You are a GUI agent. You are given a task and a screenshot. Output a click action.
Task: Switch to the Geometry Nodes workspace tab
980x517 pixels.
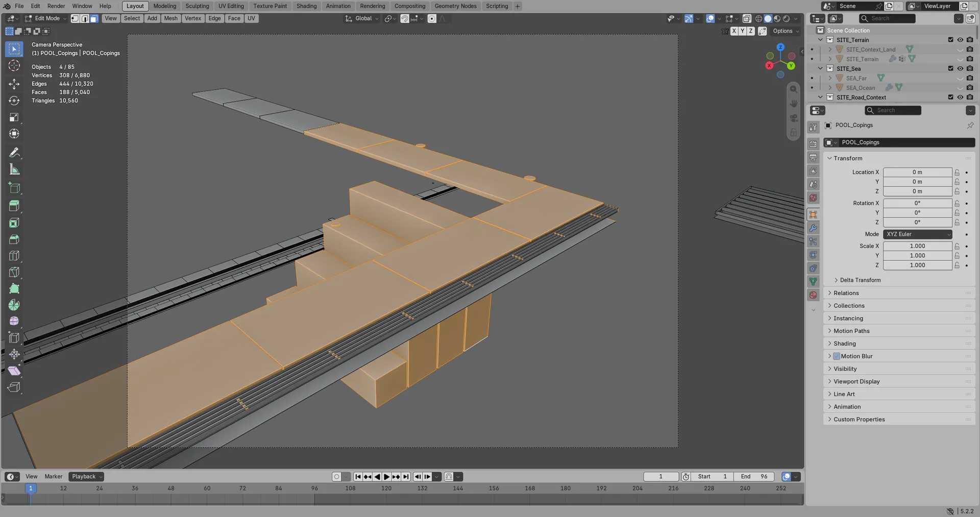click(455, 6)
